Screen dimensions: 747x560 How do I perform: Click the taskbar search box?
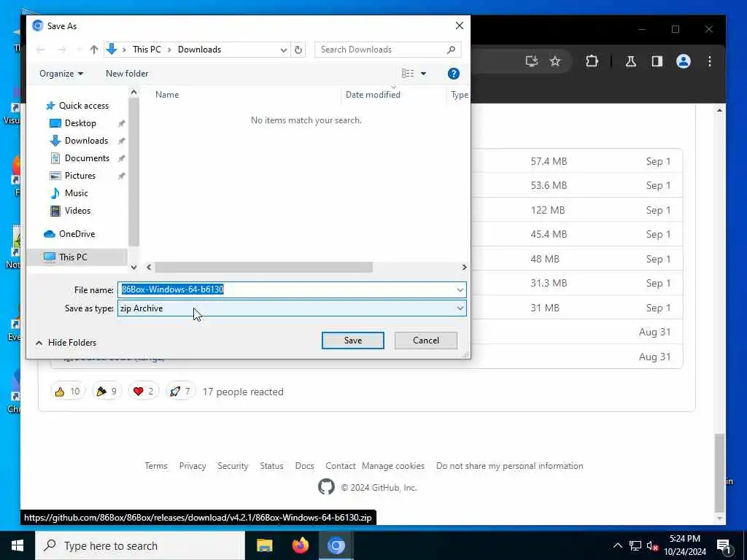tap(140, 545)
